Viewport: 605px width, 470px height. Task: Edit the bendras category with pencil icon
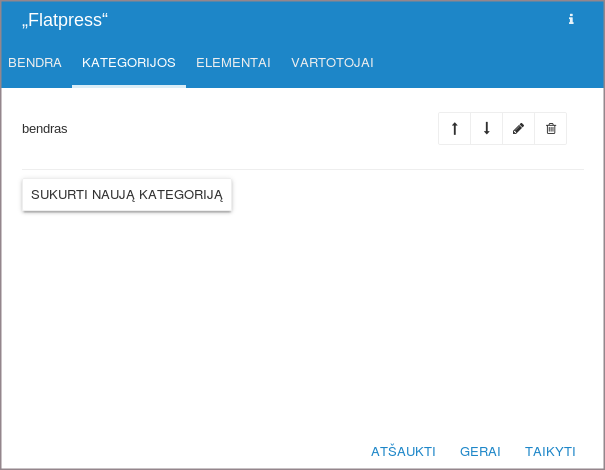519,128
